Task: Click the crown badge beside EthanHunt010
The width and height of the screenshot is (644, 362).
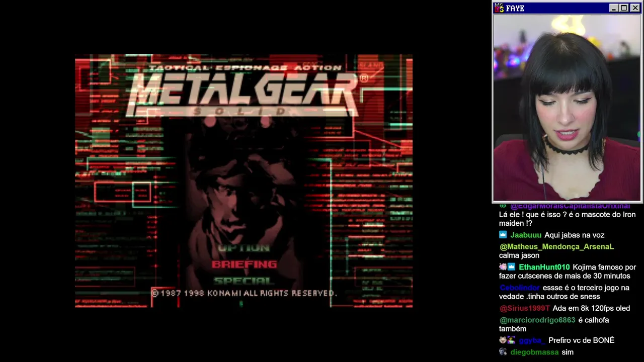Action: pyautogui.click(x=512, y=267)
